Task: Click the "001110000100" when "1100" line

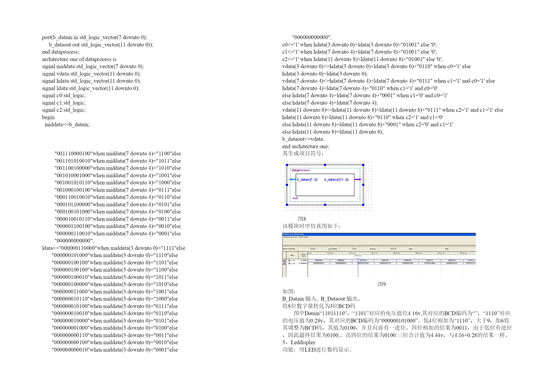Action: pos(117,154)
